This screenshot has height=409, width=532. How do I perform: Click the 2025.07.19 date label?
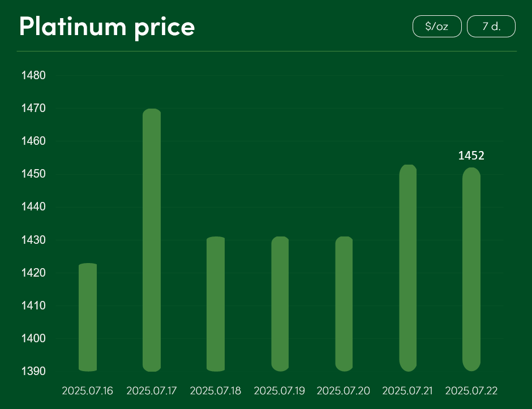click(280, 391)
